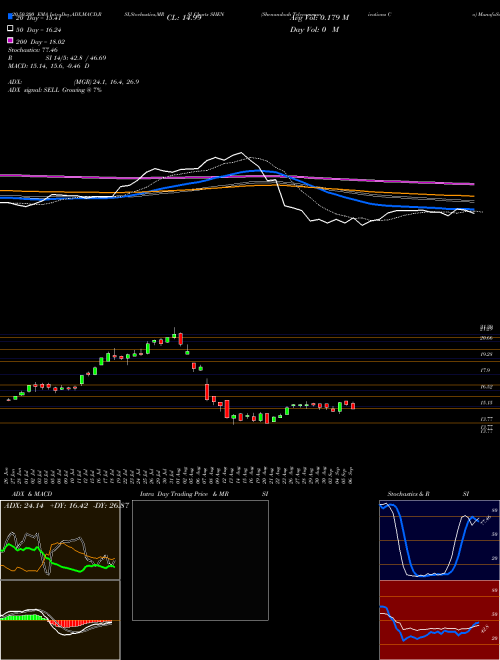Click the blue 20 Day EMA legend swatch

click(x=10, y=17)
